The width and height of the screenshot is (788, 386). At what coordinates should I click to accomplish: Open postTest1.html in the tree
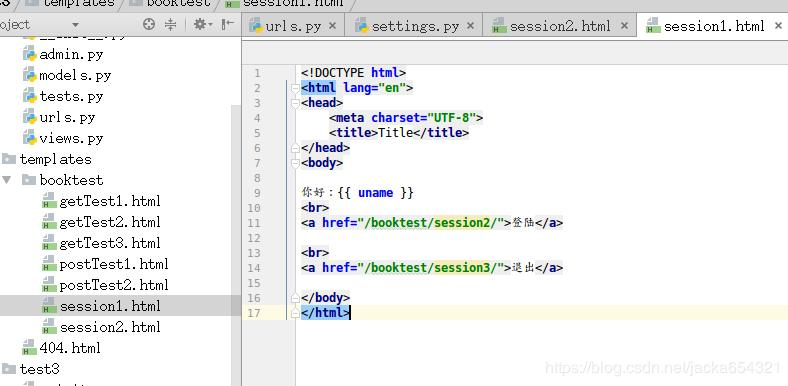[x=114, y=264]
